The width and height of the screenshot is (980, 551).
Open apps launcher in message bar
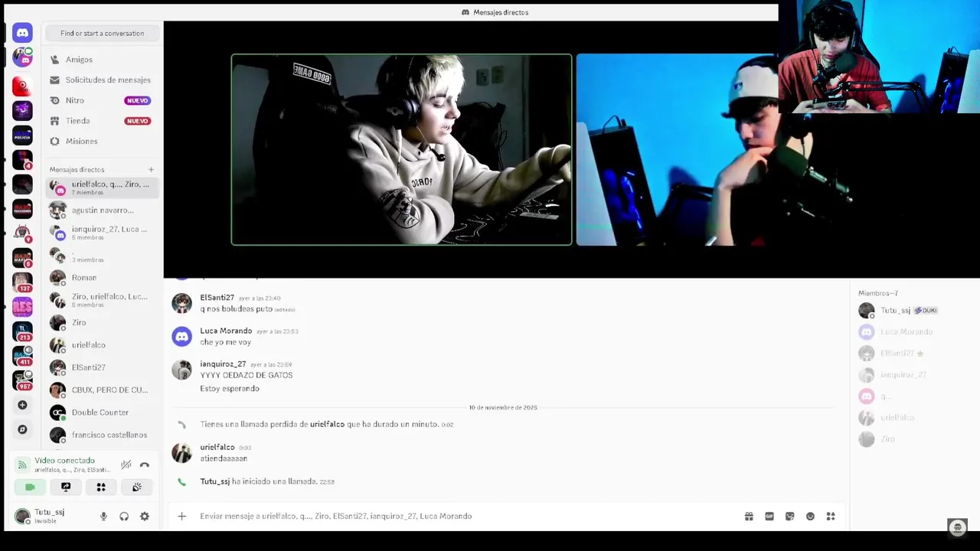tap(831, 517)
